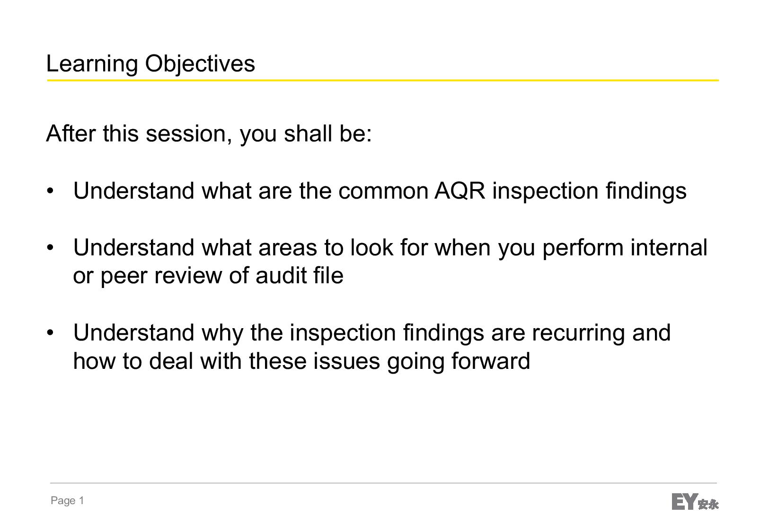Click the word 'Understand' in the second bullet
The width and height of the screenshot is (769, 532).
coord(134,248)
